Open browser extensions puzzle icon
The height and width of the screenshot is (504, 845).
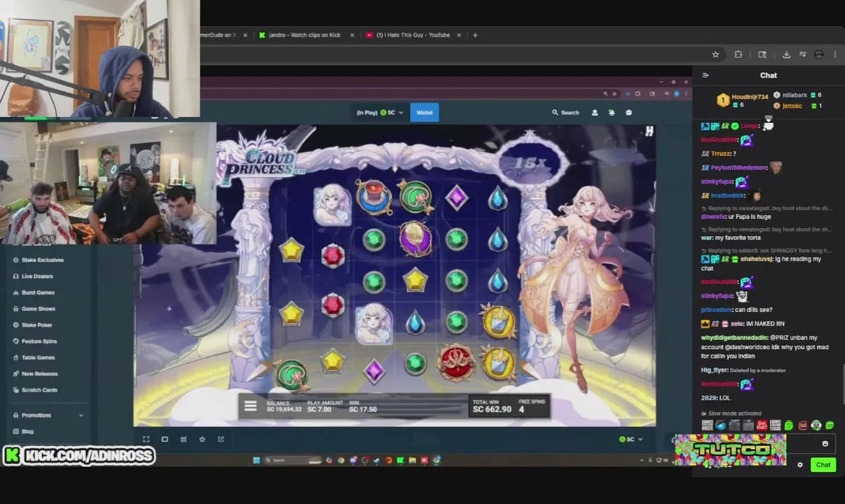coord(738,55)
